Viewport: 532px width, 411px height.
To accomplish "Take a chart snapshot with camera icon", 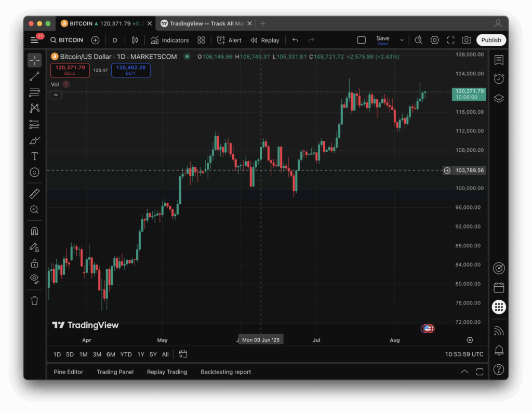I will 467,40.
